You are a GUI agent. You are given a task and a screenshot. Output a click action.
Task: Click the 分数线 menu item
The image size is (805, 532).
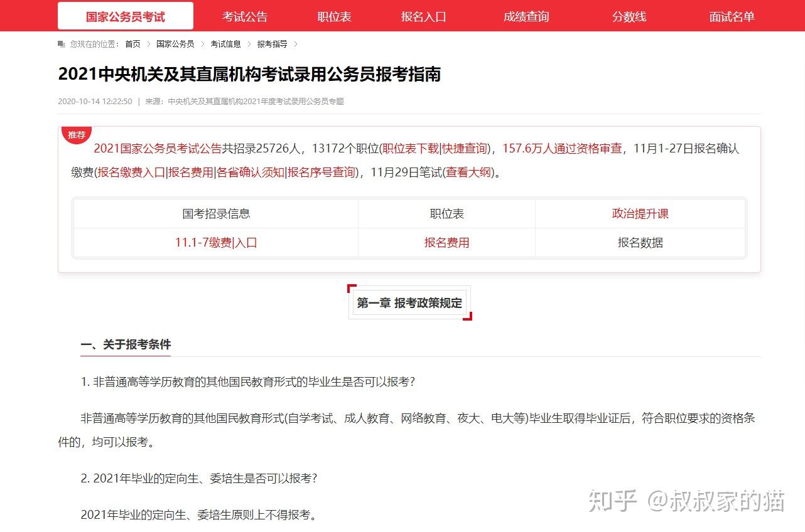coord(629,17)
